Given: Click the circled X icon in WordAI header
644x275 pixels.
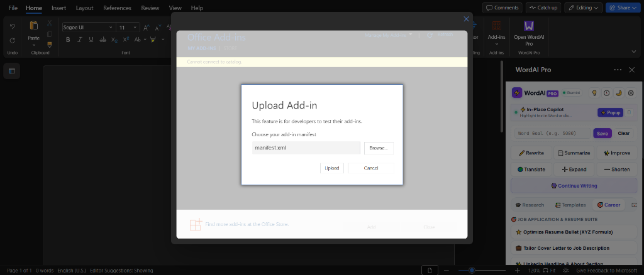Looking at the screenshot, I should (x=631, y=93).
